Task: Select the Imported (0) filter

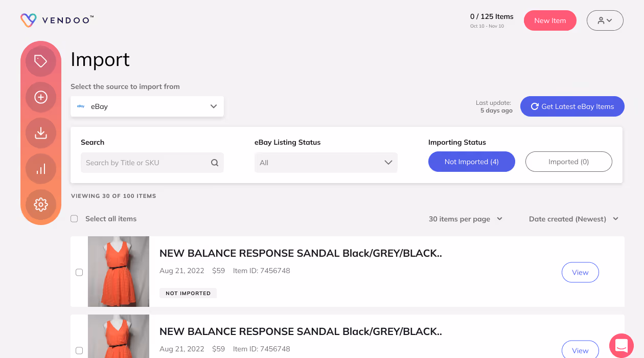Action: [x=569, y=162]
